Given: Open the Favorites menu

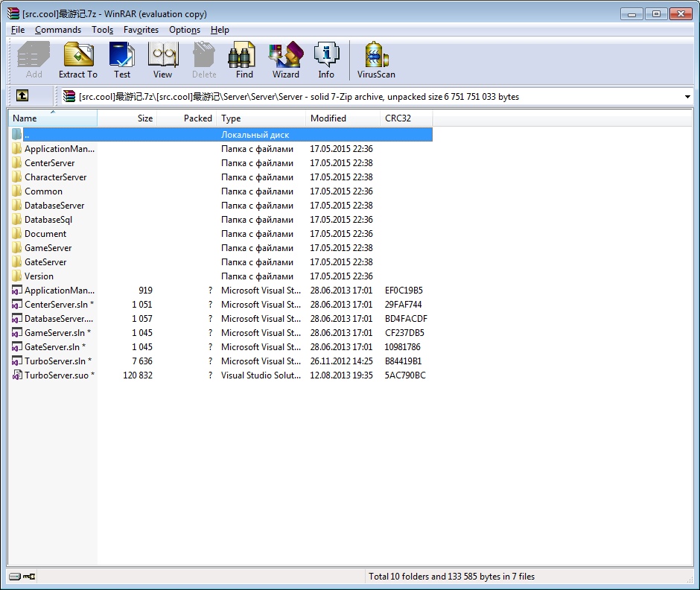Looking at the screenshot, I should 141,30.
